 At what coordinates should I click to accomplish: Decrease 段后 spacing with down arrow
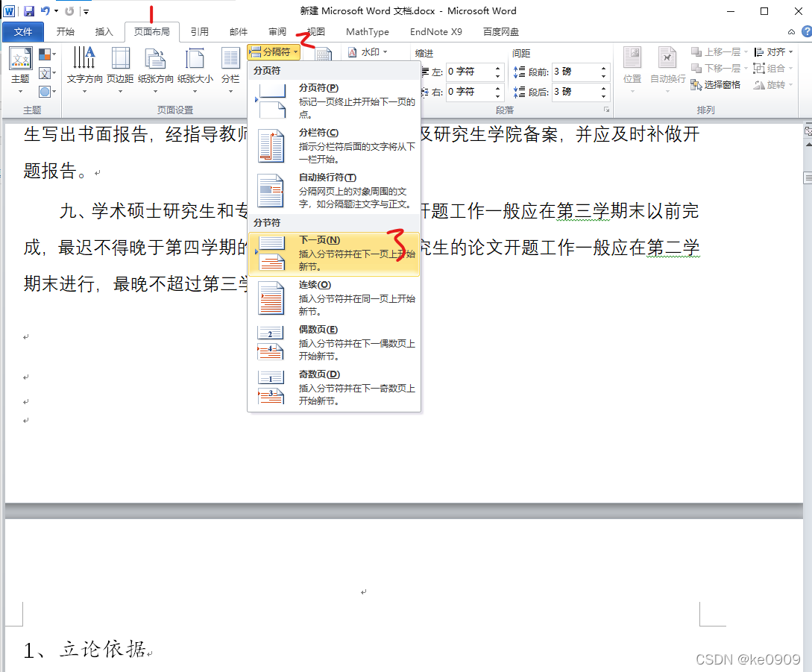click(604, 96)
